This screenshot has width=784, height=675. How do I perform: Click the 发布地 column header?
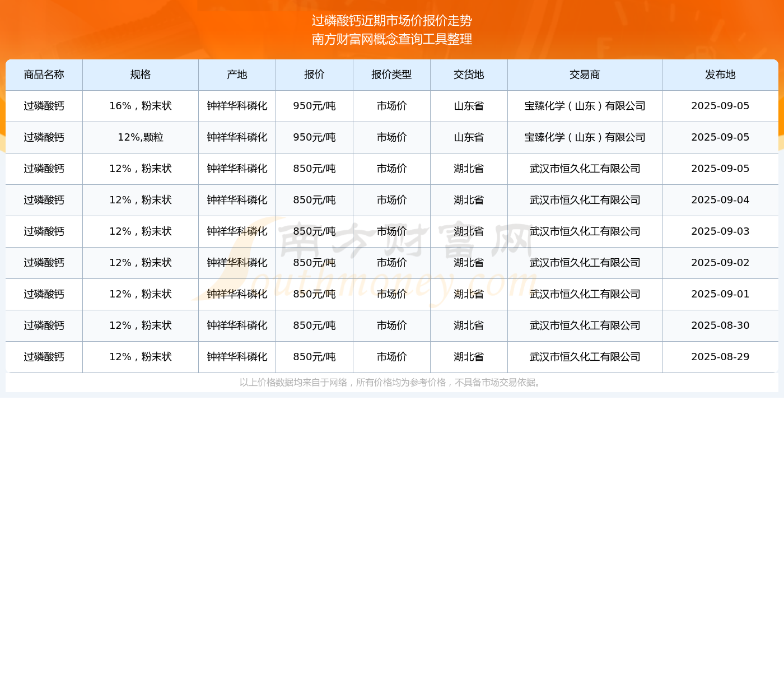(720, 75)
